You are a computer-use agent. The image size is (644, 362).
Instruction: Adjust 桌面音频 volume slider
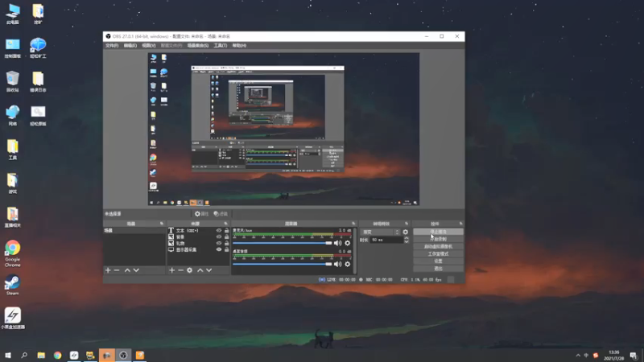tap(283, 265)
